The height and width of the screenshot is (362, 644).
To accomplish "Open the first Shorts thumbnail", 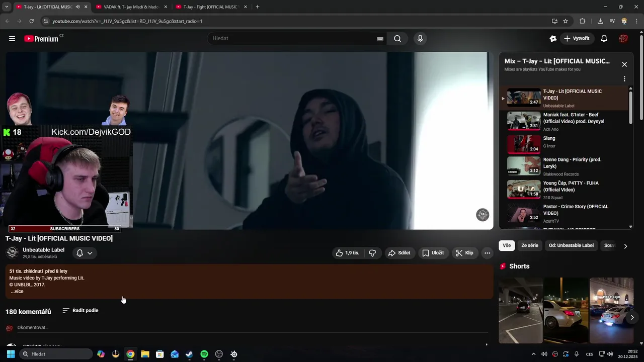I will click(x=520, y=310).
